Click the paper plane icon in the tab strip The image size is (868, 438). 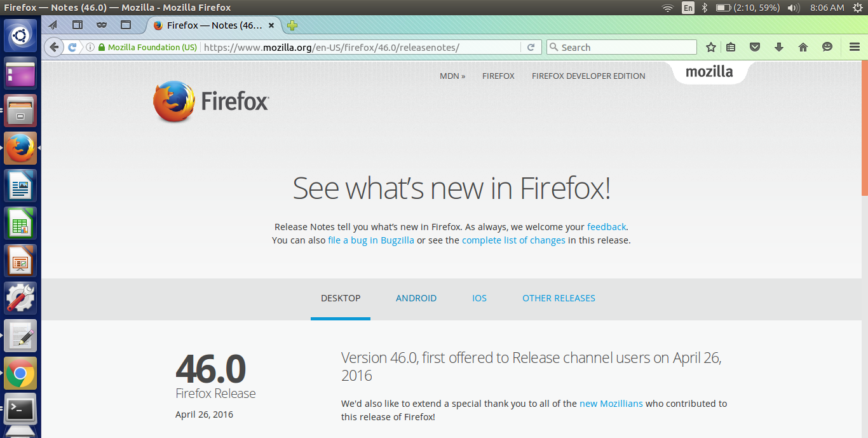(x=53, y=25)
